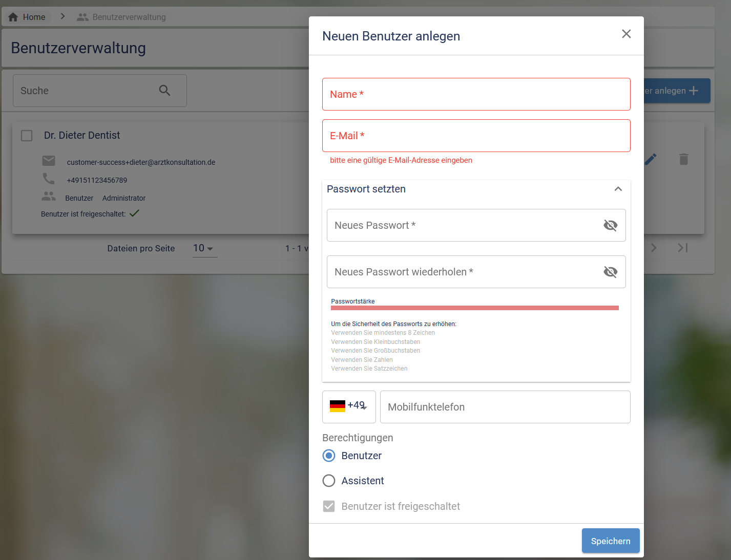Click the Mobilfunktelefon input field
731x560 pixels.
(x=505, y=407)
